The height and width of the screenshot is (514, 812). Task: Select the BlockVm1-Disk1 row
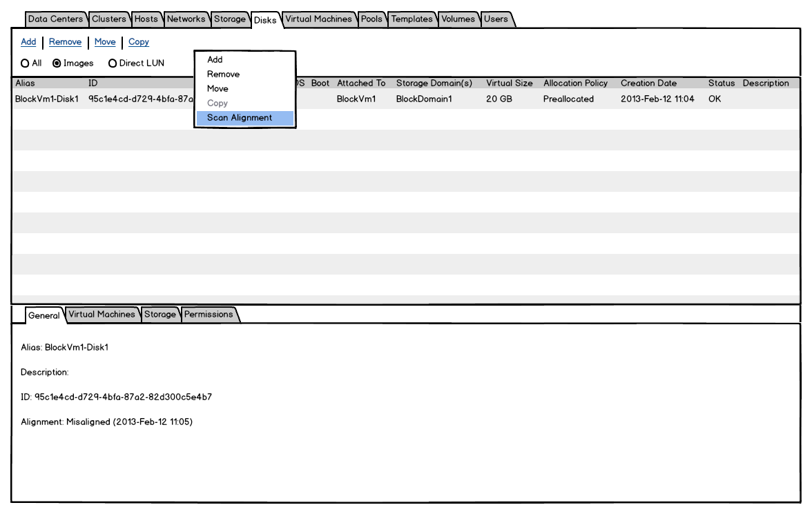click(47, 99)
